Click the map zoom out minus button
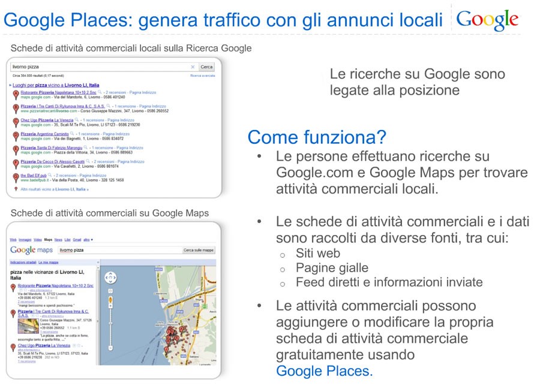540x392 pixels. 110,348
